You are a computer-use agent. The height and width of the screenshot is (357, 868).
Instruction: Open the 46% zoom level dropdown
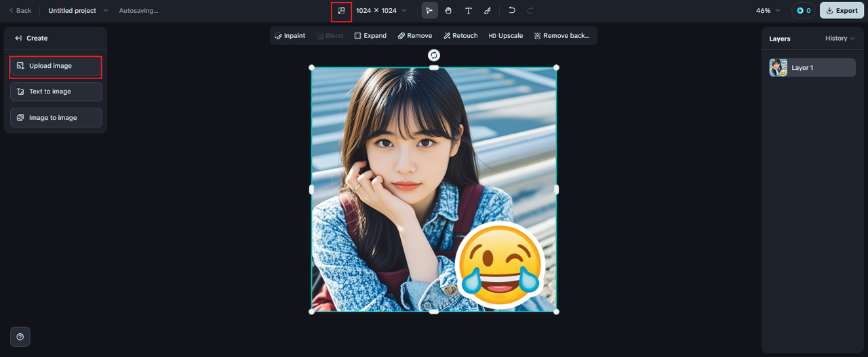(768, 11)
